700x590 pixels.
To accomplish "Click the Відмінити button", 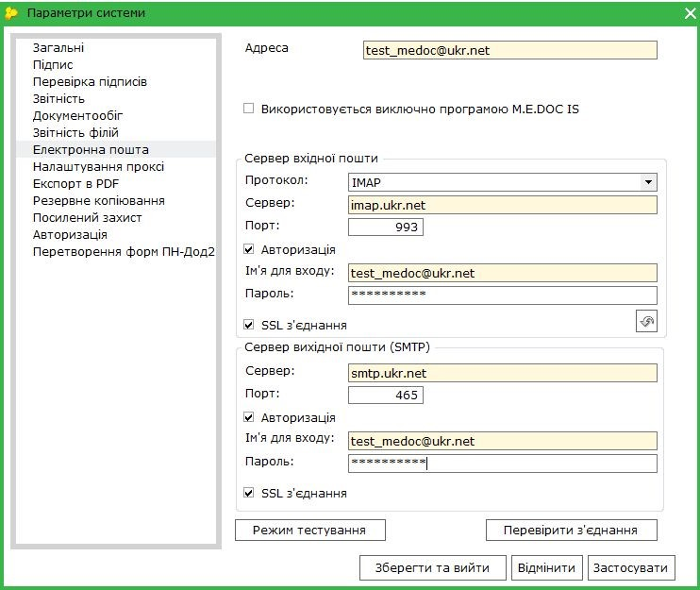I will (x=546, y=567).
